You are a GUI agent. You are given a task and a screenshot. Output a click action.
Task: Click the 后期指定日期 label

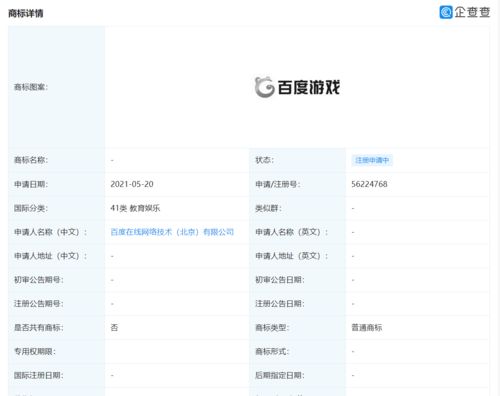coord(280,376)
